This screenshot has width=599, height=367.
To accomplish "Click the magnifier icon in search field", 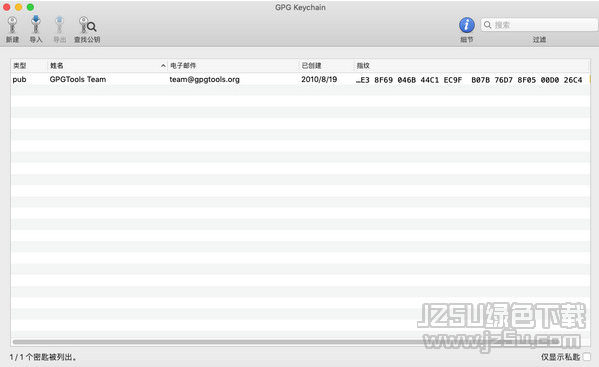I will pos(487,25).
